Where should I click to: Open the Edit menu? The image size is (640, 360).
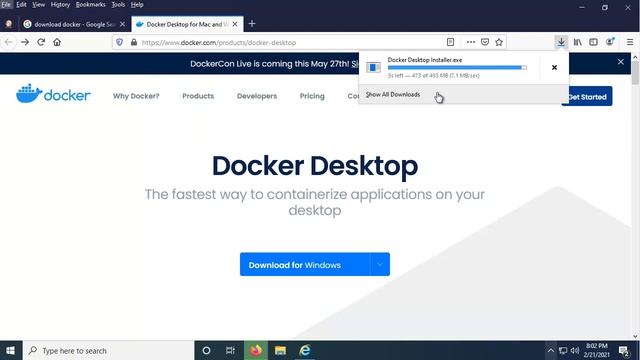click(21, 4)
